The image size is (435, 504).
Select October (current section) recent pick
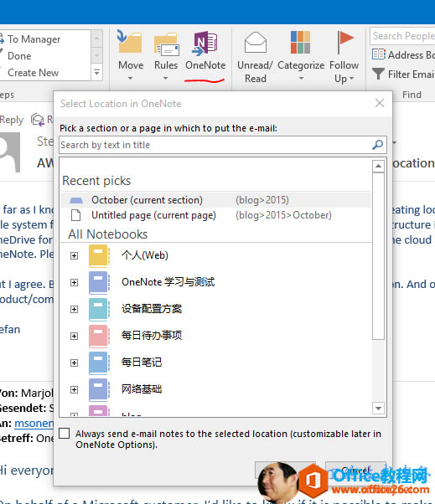[215, 200]
